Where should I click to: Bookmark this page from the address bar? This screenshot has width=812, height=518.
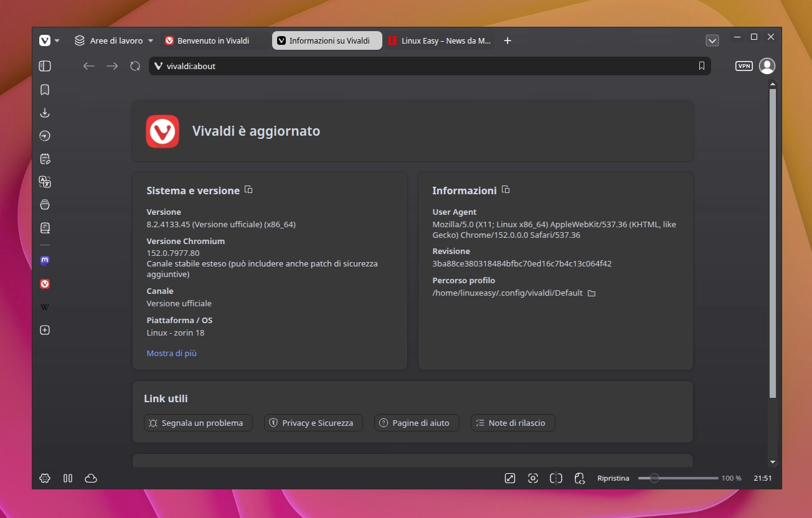pos(702,66)
